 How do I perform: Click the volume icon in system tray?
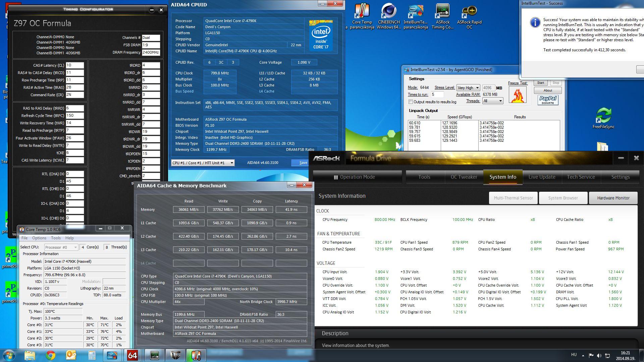[x=599, y=355]
